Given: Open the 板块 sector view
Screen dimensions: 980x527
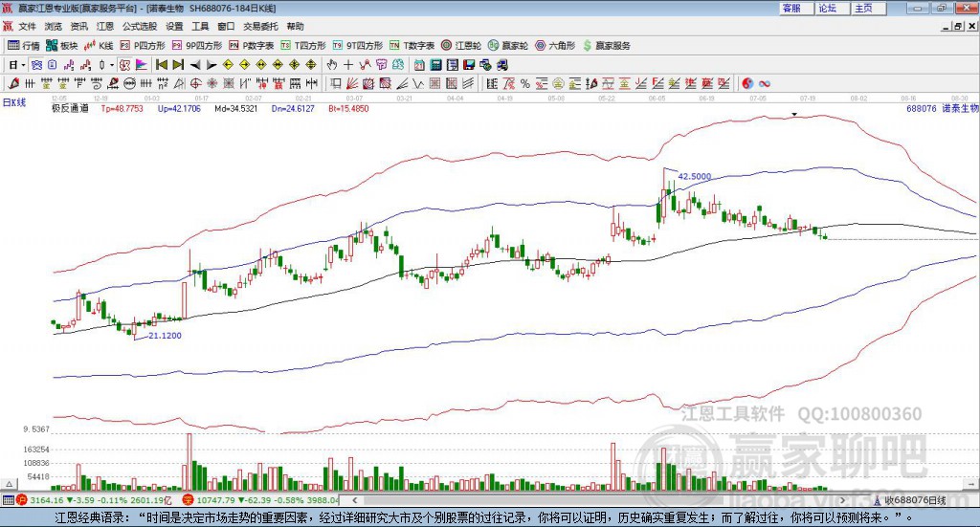Looking at the screenshot, I should pos(62,46).
